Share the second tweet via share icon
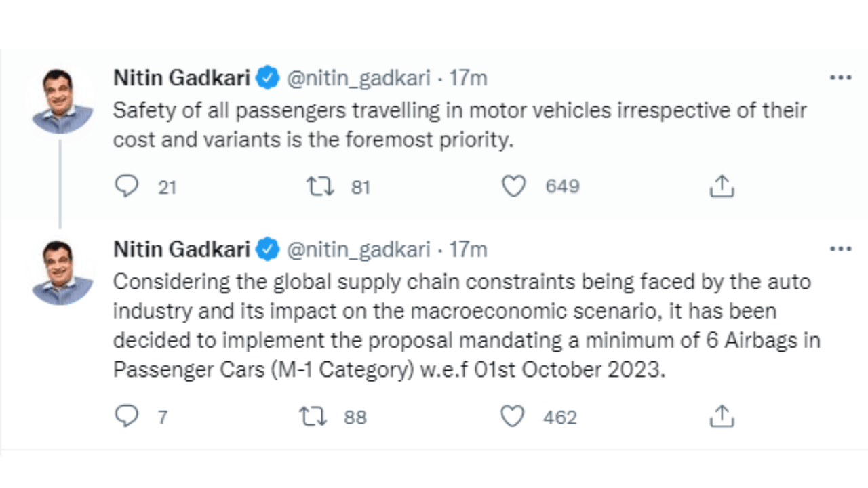The height and width of the screenshot is (488, 868). click(722, 417)
